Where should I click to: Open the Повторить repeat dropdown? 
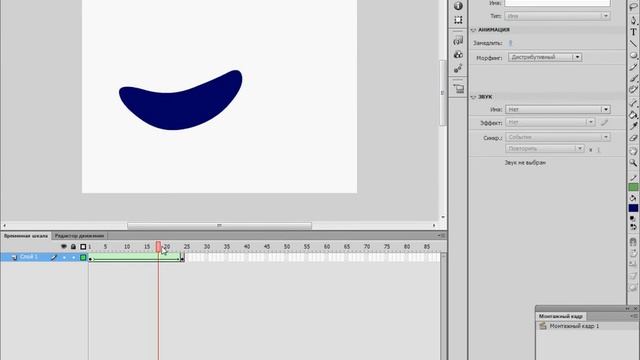tap(544, 149)
